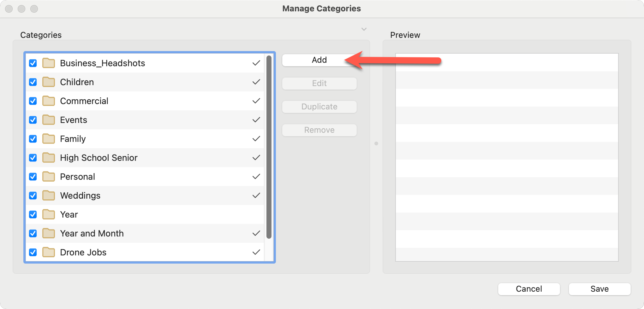Disable the Year category checkbox
644x309 pixels.
pos(33,214)
